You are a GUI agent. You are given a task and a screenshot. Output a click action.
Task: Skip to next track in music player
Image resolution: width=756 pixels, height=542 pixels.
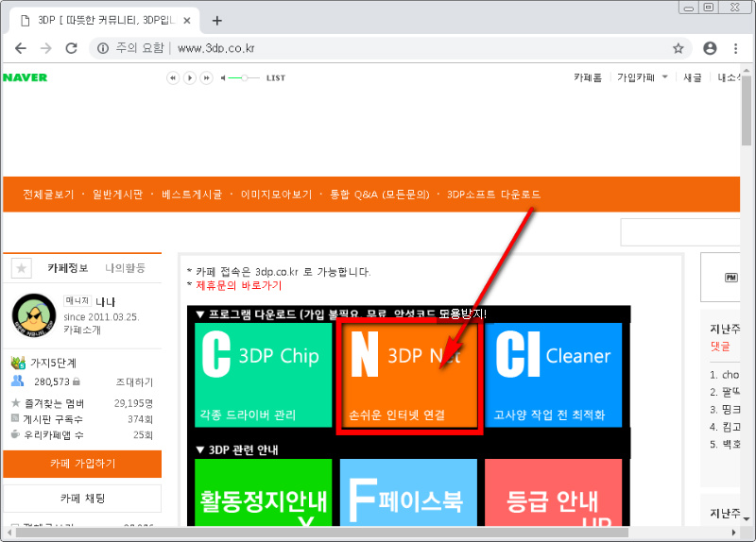[206, 77]
